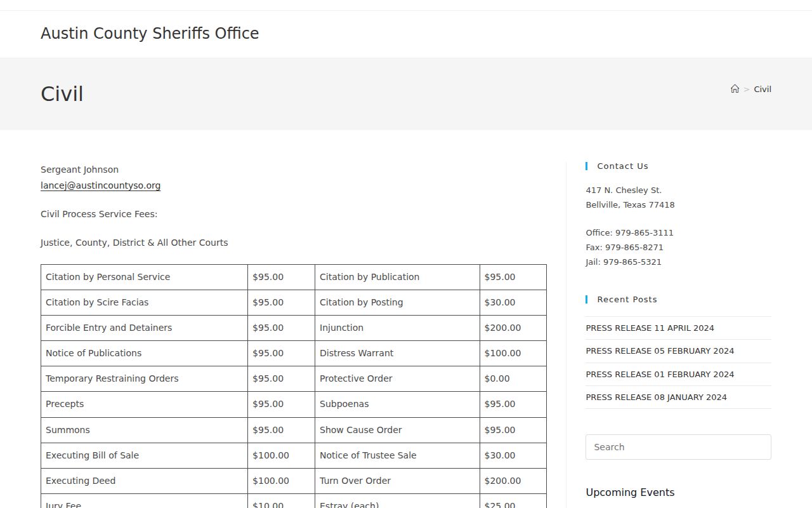
Task: Click the Contact Us sidebar heading
Action: coord(622,166)
